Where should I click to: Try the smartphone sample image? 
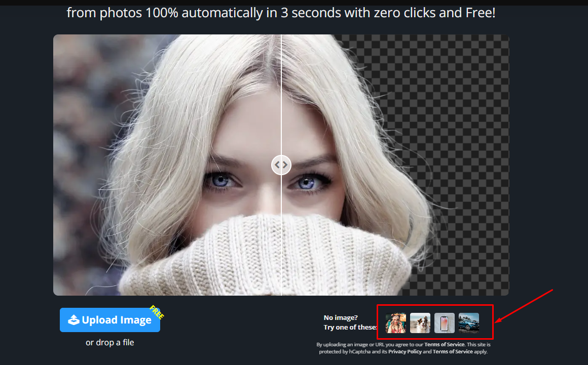pos(444,322)
